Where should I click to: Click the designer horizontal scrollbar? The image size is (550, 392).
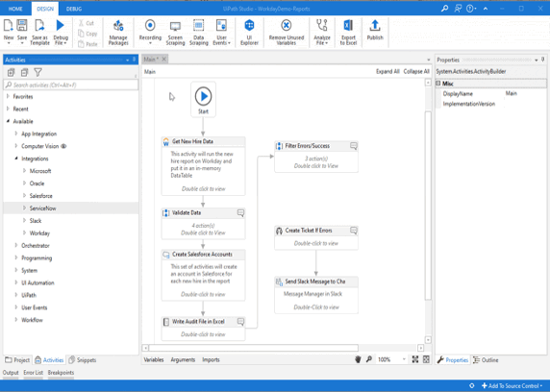coord(253,348)
